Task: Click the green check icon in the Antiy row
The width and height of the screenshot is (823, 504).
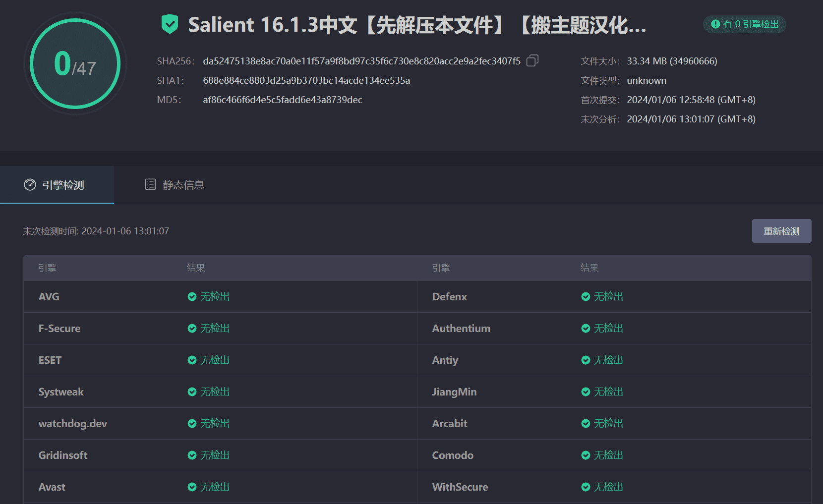Action: [x=586, y=360]
